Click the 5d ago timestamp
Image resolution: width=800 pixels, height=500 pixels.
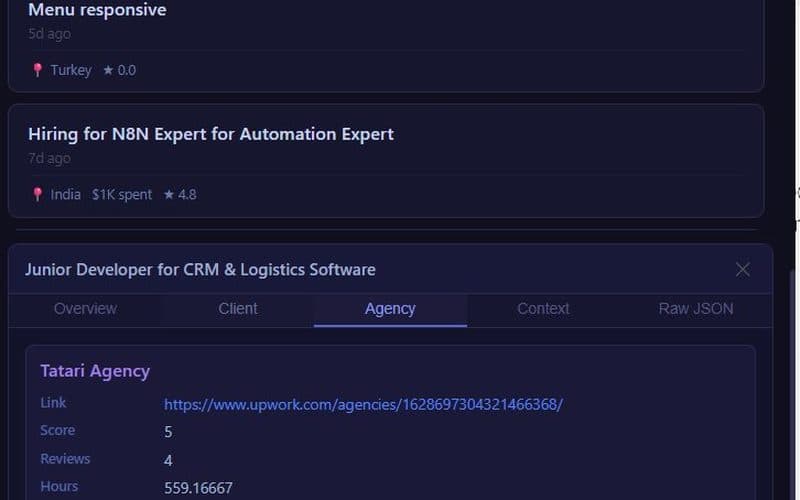49,34
